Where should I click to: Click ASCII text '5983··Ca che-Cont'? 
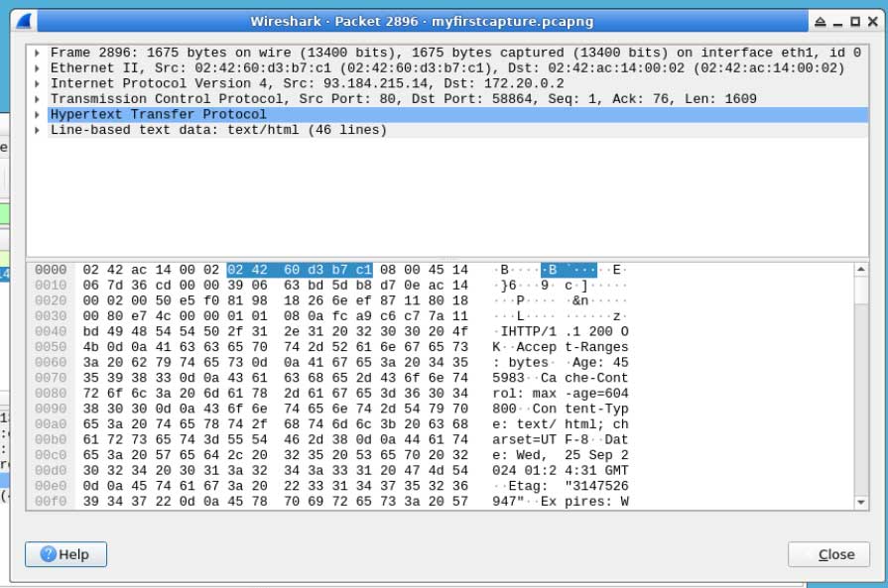point(561,378)
